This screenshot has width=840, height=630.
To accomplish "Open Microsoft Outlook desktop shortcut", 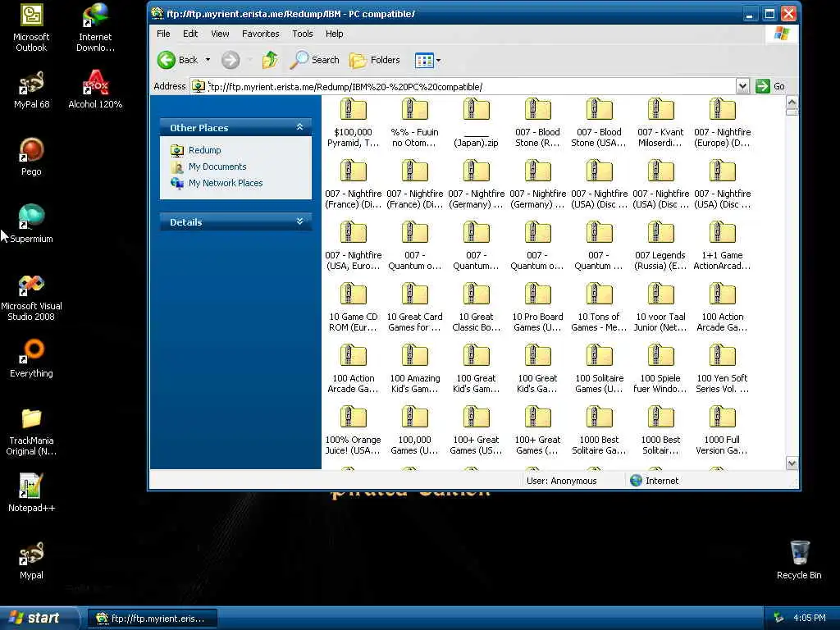I will [31, 28].
